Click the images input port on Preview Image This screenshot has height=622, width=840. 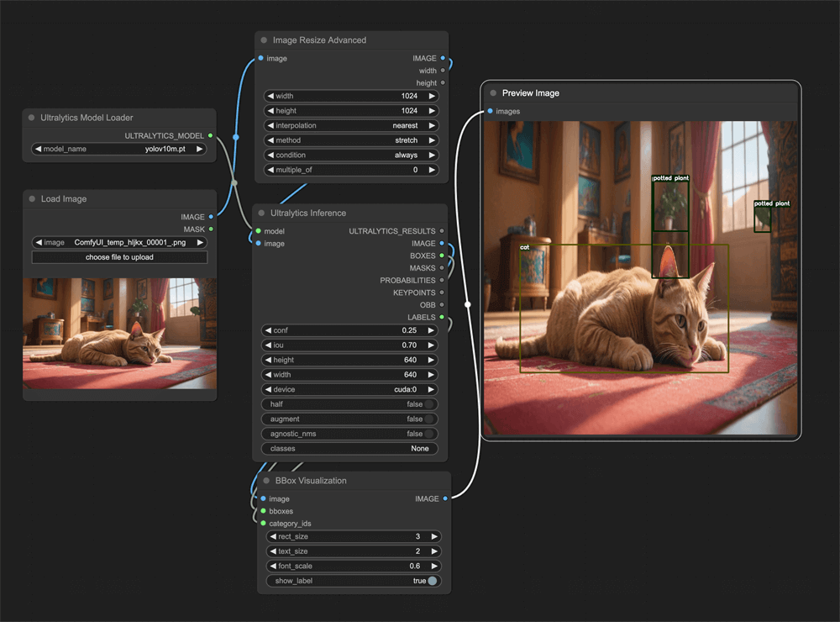491,111
